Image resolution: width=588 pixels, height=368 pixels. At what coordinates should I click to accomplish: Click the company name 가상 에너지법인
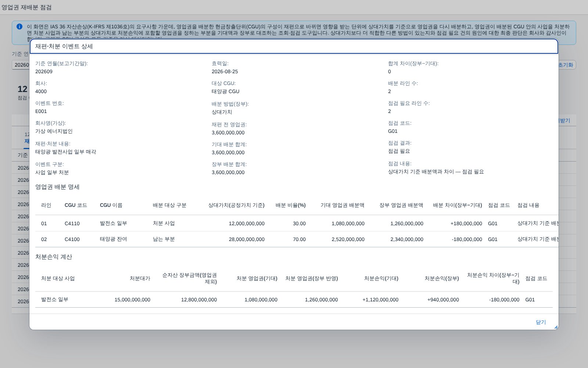click(x=54, y=131)
